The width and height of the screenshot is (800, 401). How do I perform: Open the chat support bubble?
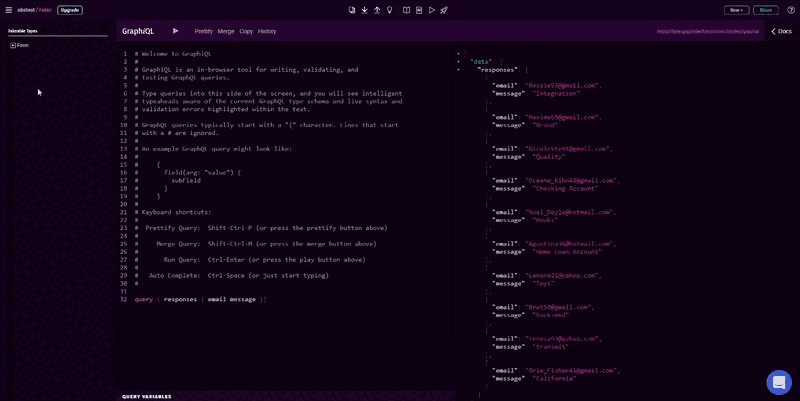(779, 382)
